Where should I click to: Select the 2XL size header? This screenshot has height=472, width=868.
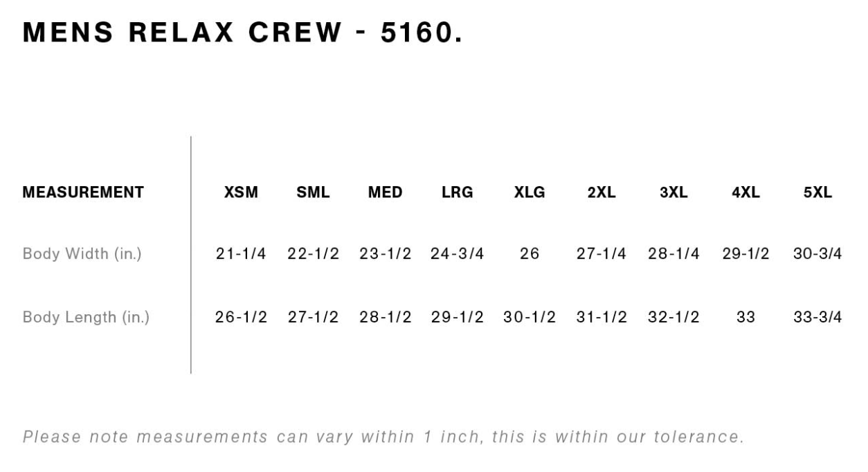coord(602,193)
